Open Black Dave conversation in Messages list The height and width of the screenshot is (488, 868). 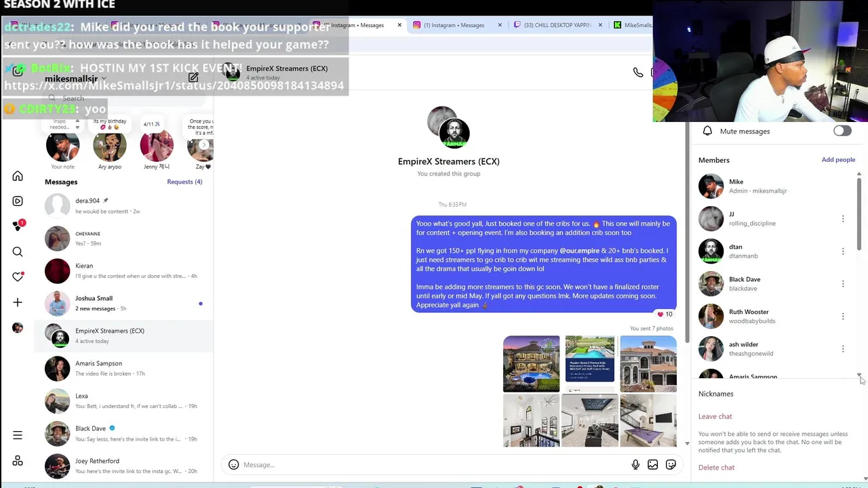[x=123, y=434]
